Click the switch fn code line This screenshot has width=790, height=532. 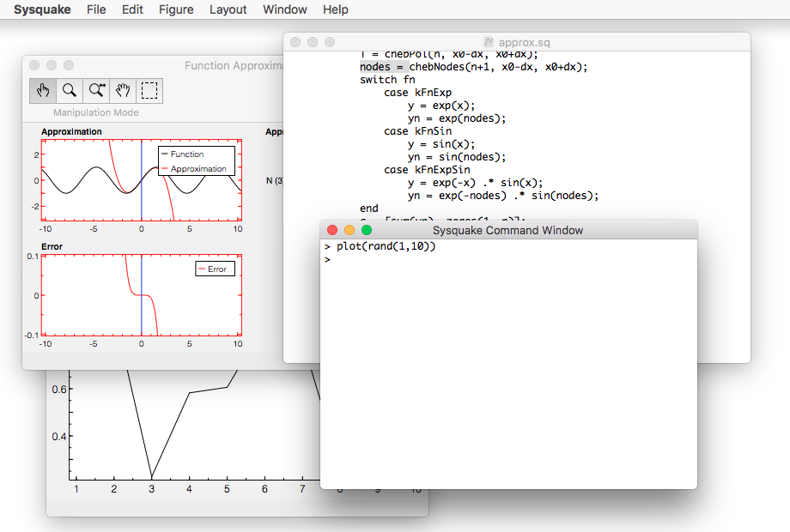(x=387, y=80)
